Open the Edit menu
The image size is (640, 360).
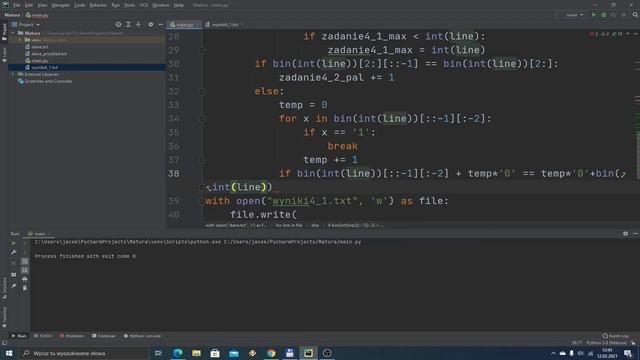pyautogui.click(x=29, y=5)
